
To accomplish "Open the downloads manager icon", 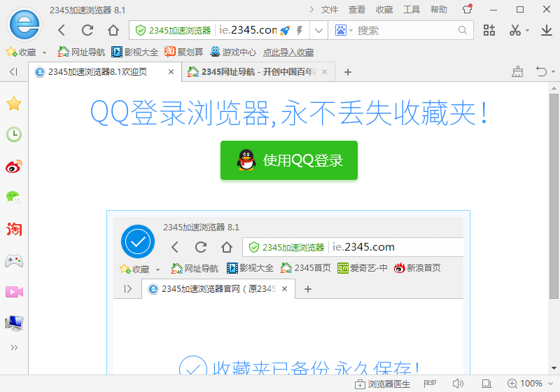I will click(547, 30).
